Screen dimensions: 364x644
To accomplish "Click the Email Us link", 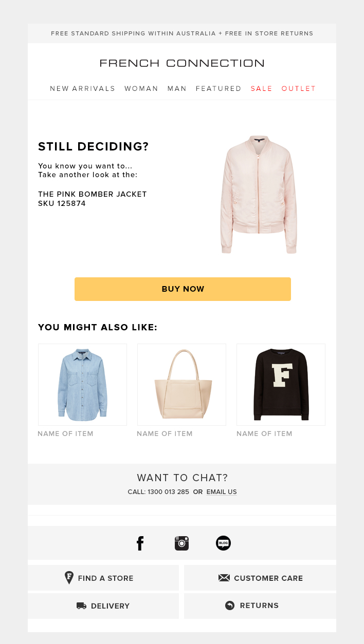I will click(222, 492).
